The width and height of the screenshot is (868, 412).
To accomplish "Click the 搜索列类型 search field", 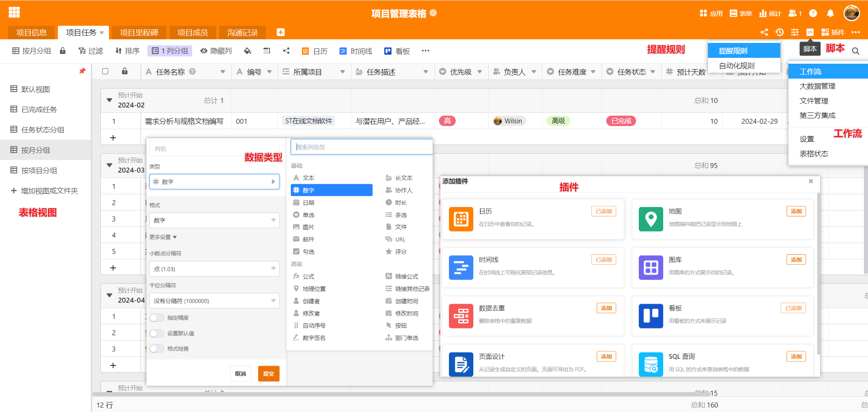I will tap(362, 147).
